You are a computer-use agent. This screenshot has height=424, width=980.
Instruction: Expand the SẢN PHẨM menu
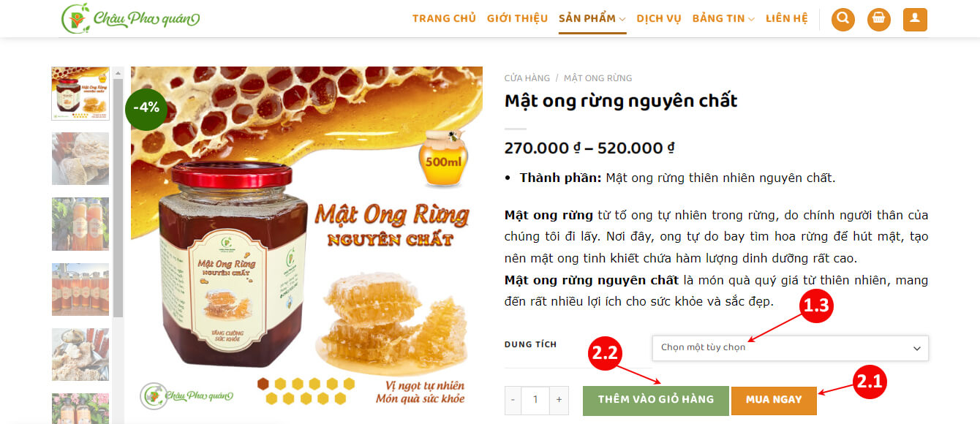592,19
